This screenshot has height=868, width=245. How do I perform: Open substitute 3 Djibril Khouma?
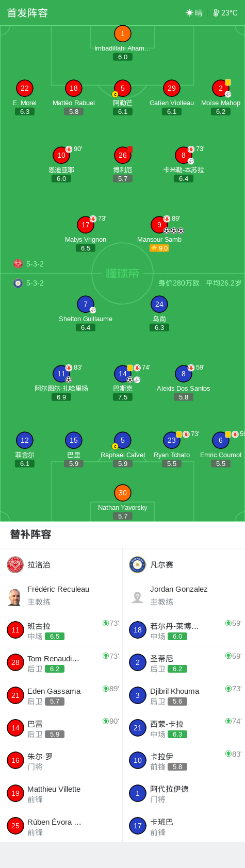coord(184,695)
